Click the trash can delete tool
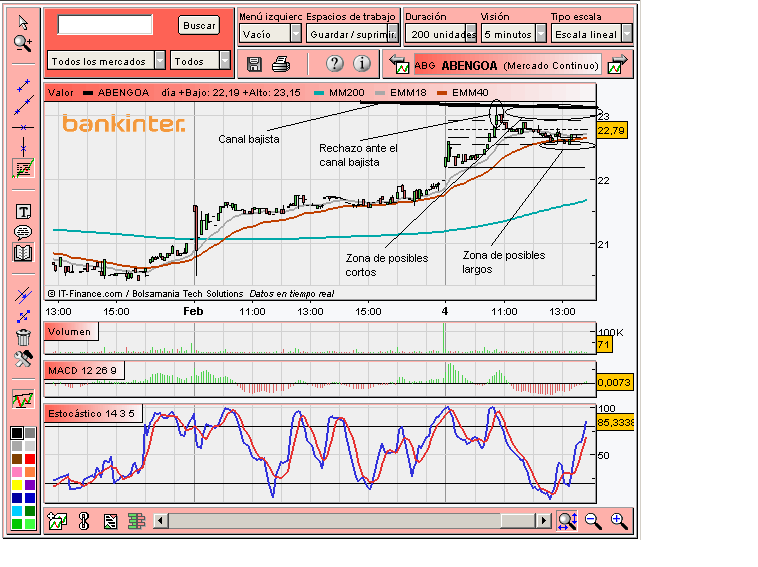This screenshot has width=758, height=567. tap(23, 337)
